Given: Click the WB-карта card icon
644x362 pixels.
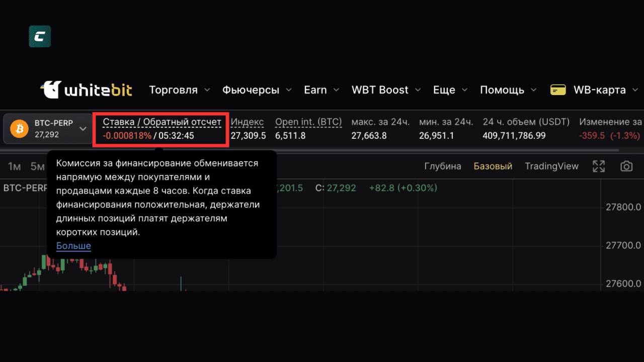Looking at the screenshot, I should tap(558, 90).
